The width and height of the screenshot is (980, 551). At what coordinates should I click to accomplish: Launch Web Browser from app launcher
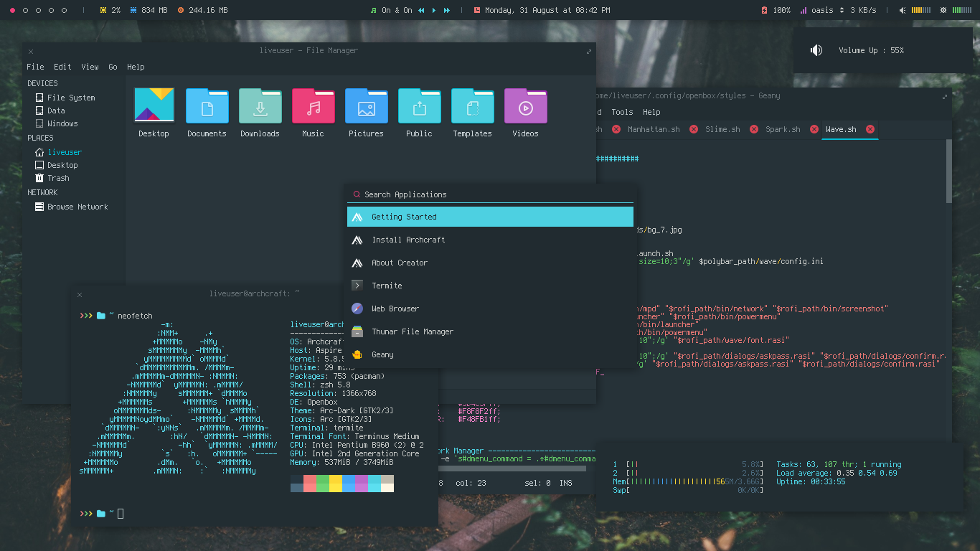(x=490, y=309)
